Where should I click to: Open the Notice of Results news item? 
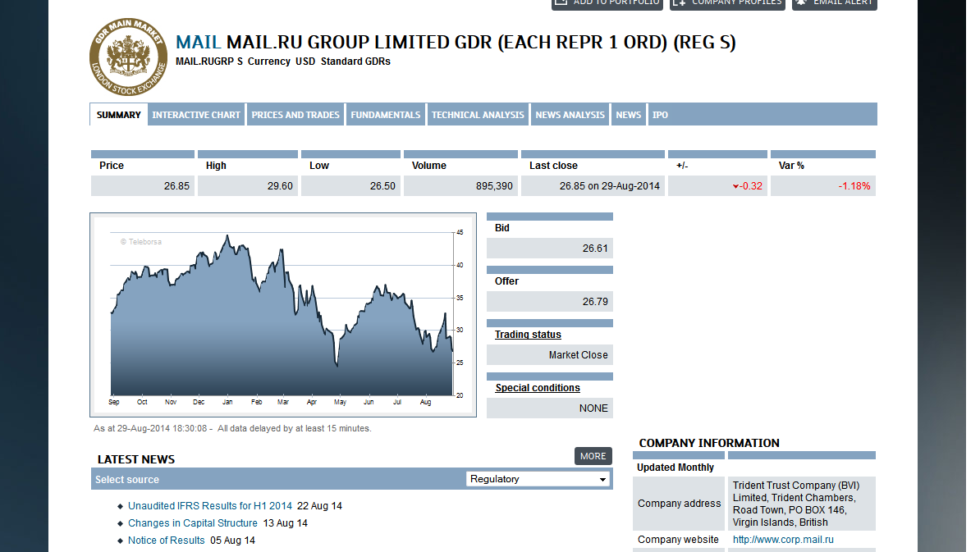click(x=167, y=541)
